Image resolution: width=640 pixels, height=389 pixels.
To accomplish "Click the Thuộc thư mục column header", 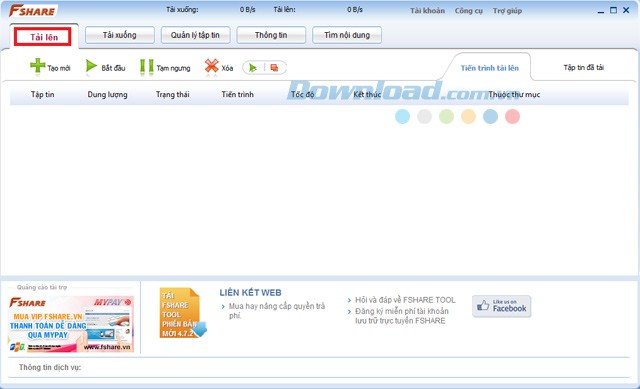I will tap(514, 95).
